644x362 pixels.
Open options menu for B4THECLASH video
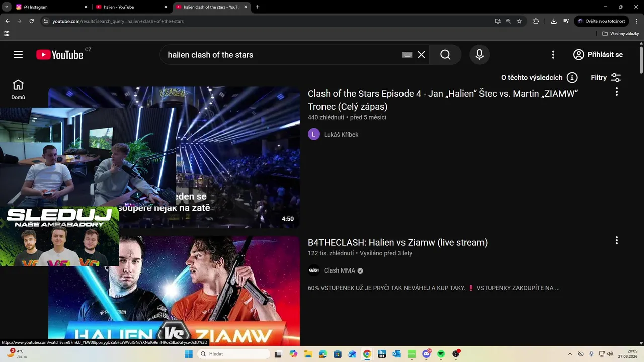click(616, 241)
